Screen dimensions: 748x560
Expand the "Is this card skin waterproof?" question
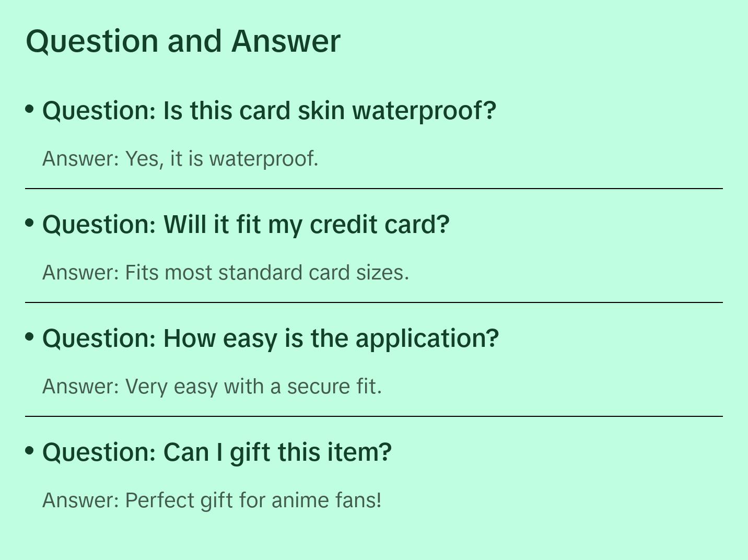tap(329, 111)
